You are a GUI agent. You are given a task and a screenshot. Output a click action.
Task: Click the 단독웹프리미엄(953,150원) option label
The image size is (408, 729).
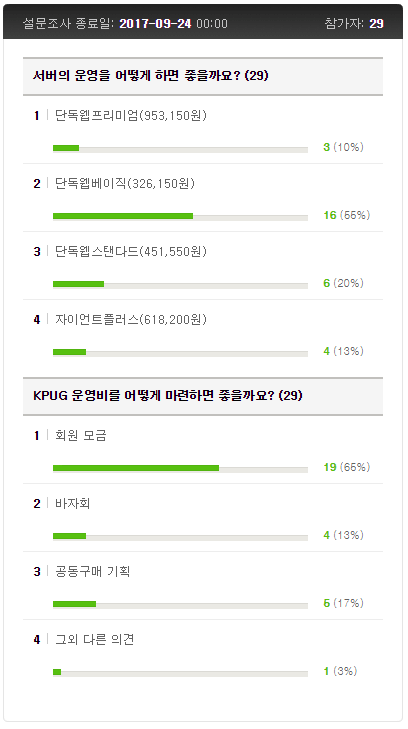click(131, 115)
